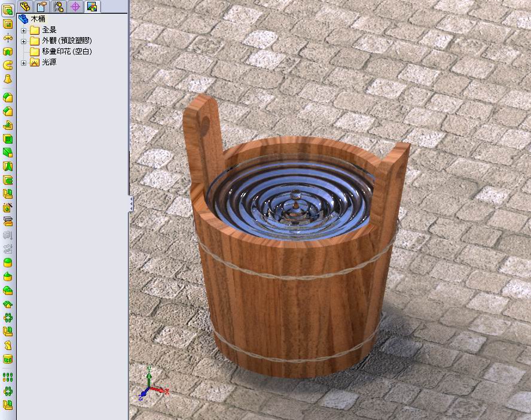
Task: Select the 光源 tree label
Action: point(49,62)
